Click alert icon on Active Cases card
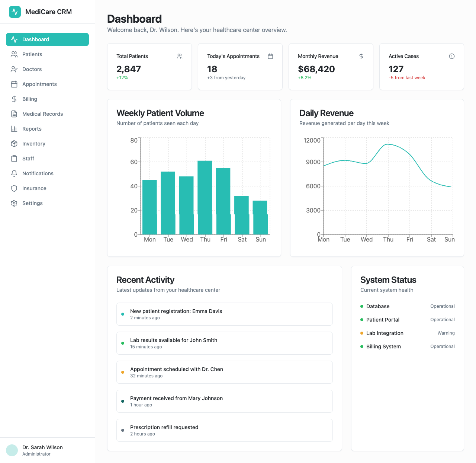The width and height of the screenshot is (476, 463). tap(452, 56)
